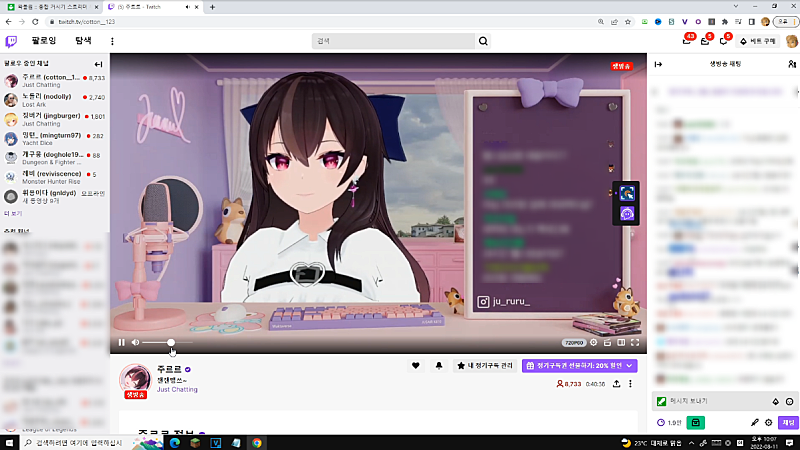Open the Prime loot icon with badge 43
Viewport: 800px width, 450px height.
click(687, 41)
